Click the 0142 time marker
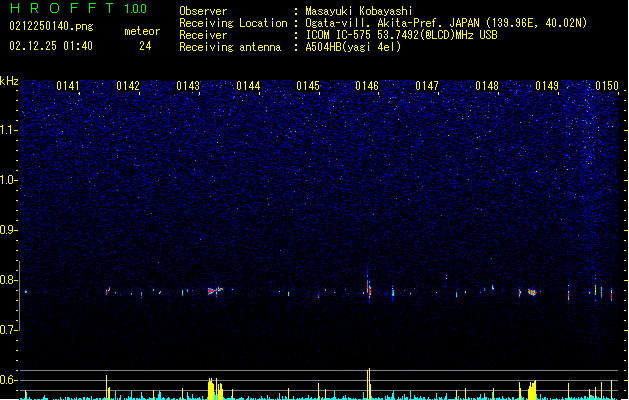Viewport: 629px width, 400px height. [128, 86]
